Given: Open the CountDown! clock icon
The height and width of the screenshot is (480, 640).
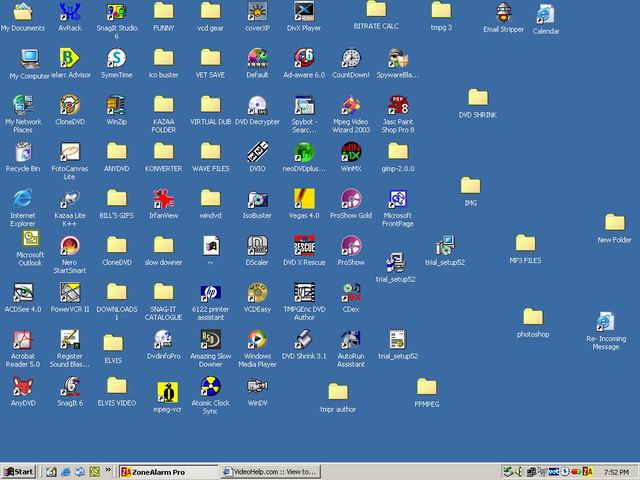Looking at the screenshot, I should [351, 59].
